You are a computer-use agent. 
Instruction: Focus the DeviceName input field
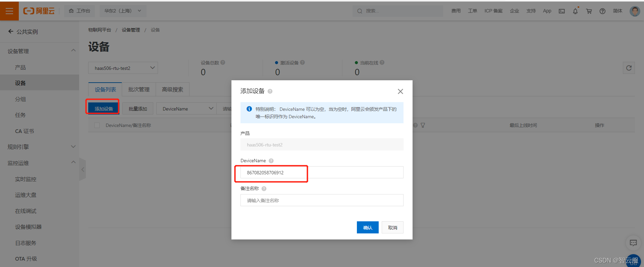pyautogui.click(x=322, y=172)
